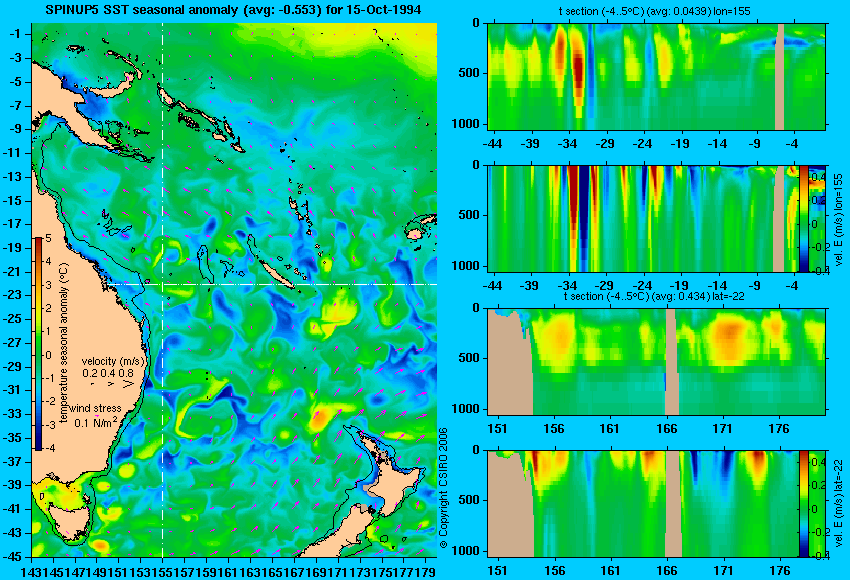Viewport: 850px width, 580px height.
Task: Click the 'vel. E (m/s) lat=-22' vertical label
Action: (x=838, y=506)
